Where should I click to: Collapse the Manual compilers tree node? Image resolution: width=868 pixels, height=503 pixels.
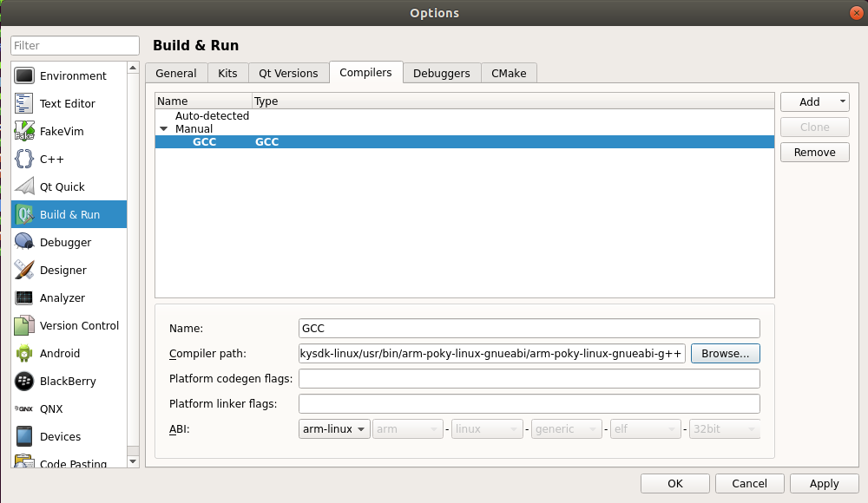click(163, 129)
